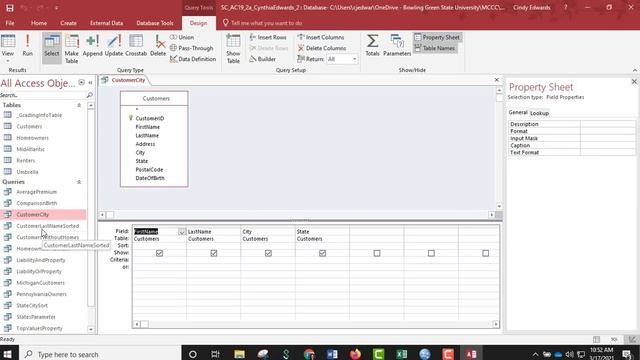640x360 pixels.
Task: Click the Tell me search box
Action: coord(267,23)
